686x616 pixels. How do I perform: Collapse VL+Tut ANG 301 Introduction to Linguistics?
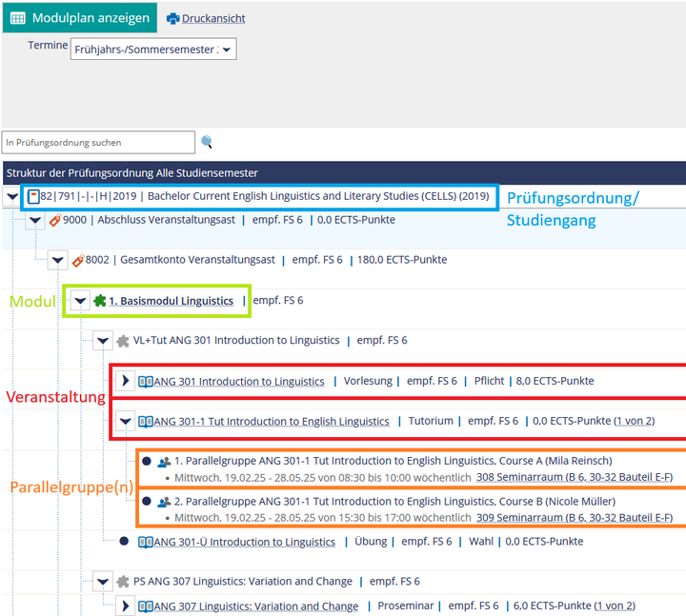(103, 341)
